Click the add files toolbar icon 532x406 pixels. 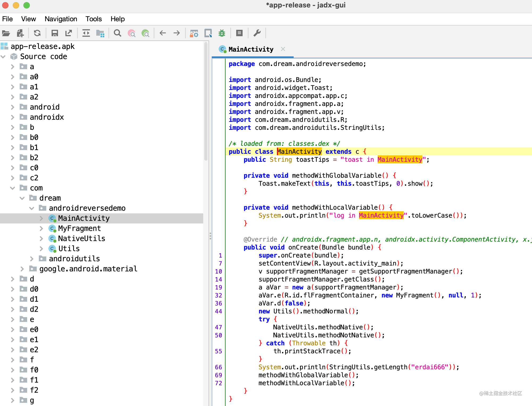(x=20, y=33)
